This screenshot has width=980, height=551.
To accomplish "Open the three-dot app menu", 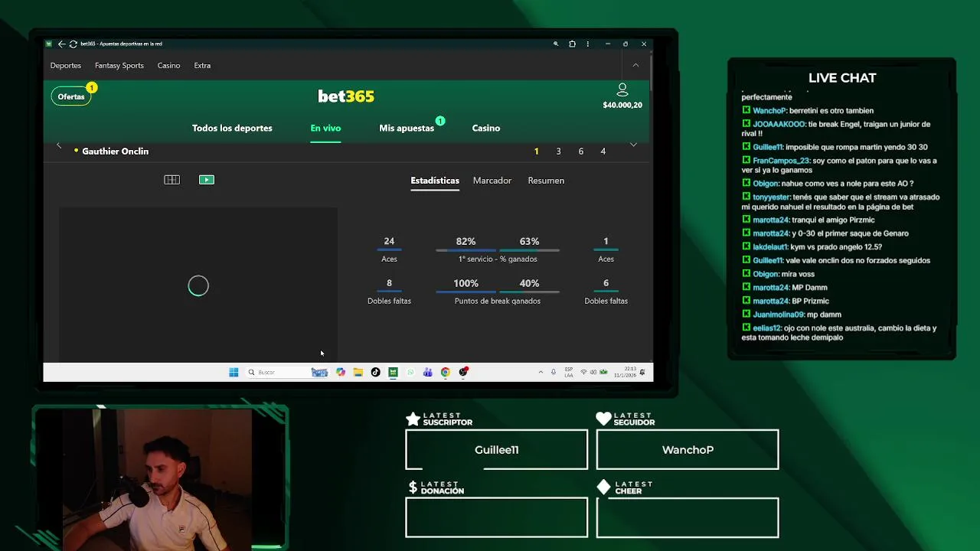I will tap(588, 44).
